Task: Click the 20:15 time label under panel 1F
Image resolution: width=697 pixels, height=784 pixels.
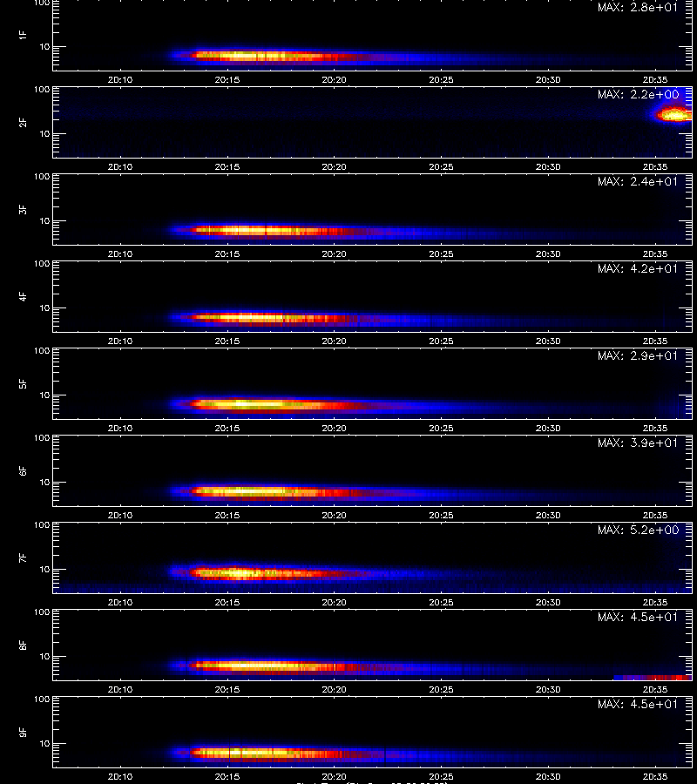Action: [227, 79]
